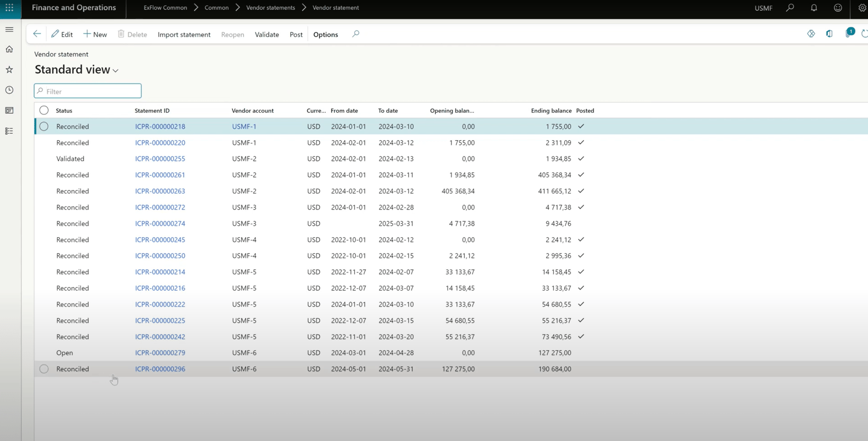
Task: Click in the Filter input field
Action: (91, 91)
